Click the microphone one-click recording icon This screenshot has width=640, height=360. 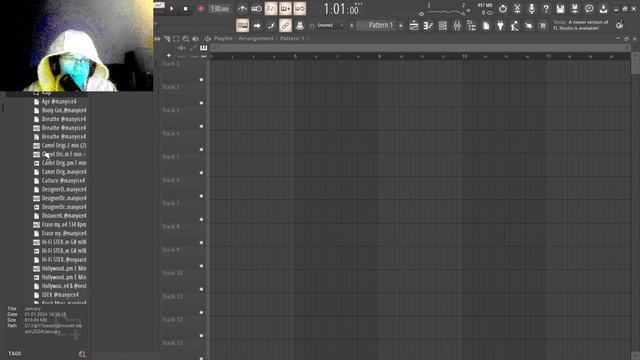tap(531, 9)
